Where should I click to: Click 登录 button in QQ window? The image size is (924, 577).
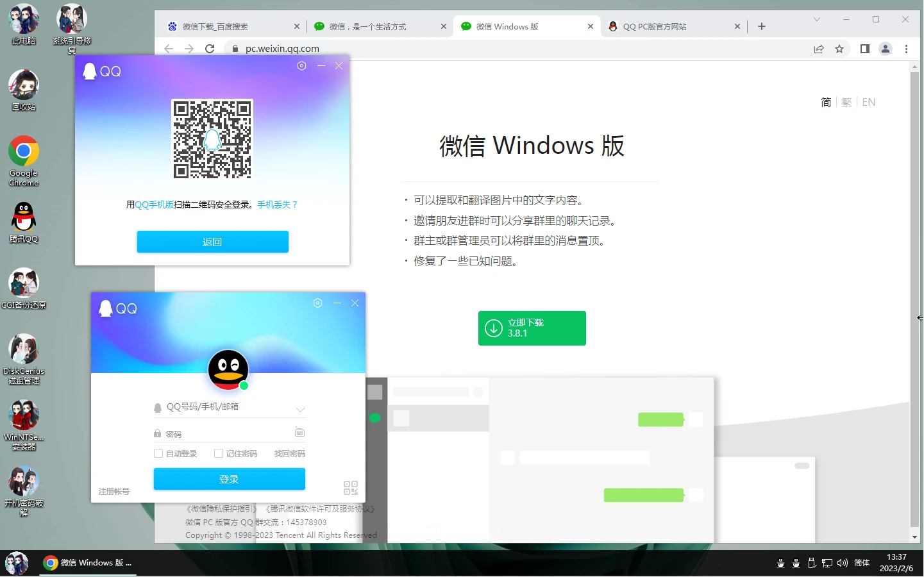point(229,479)
